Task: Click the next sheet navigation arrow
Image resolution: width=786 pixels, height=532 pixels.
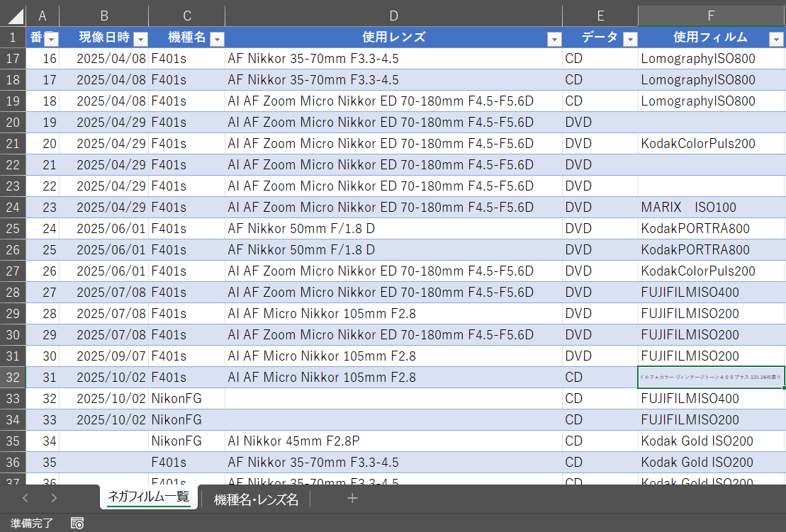Action: pyautogui.click(x=54, y=498)
